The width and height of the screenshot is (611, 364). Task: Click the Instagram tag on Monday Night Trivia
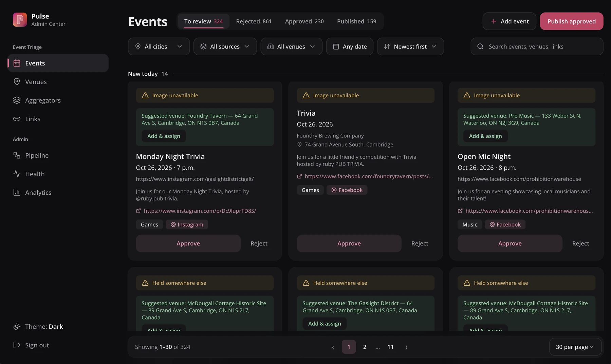click(x=187, y=225)
